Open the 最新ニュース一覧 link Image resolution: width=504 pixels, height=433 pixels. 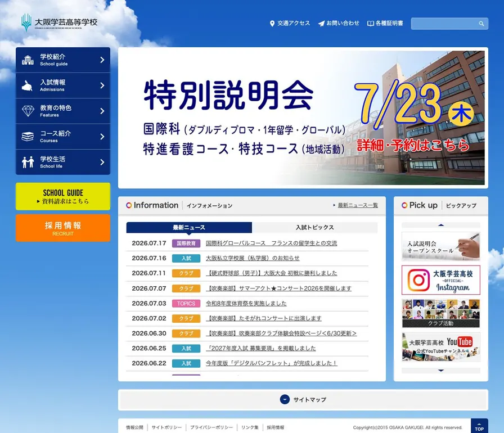tap(358, 205)
